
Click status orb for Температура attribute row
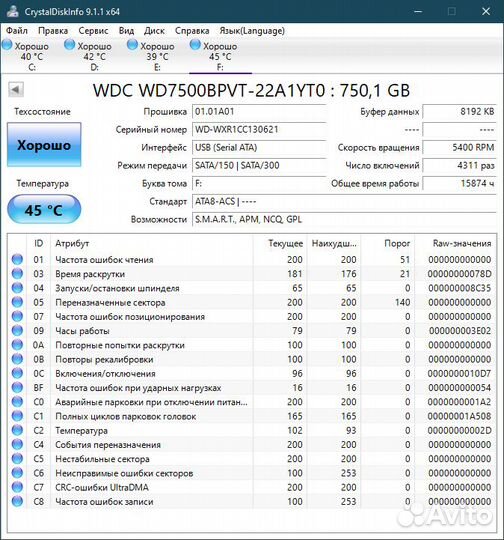coord(17,430)
